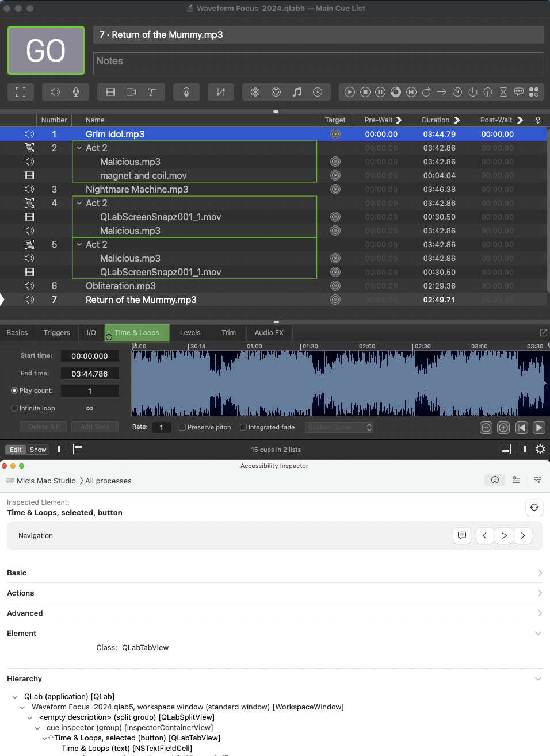Click the End time field
Viewport: 550px width, 756px height.
click(x=90, y=374)
